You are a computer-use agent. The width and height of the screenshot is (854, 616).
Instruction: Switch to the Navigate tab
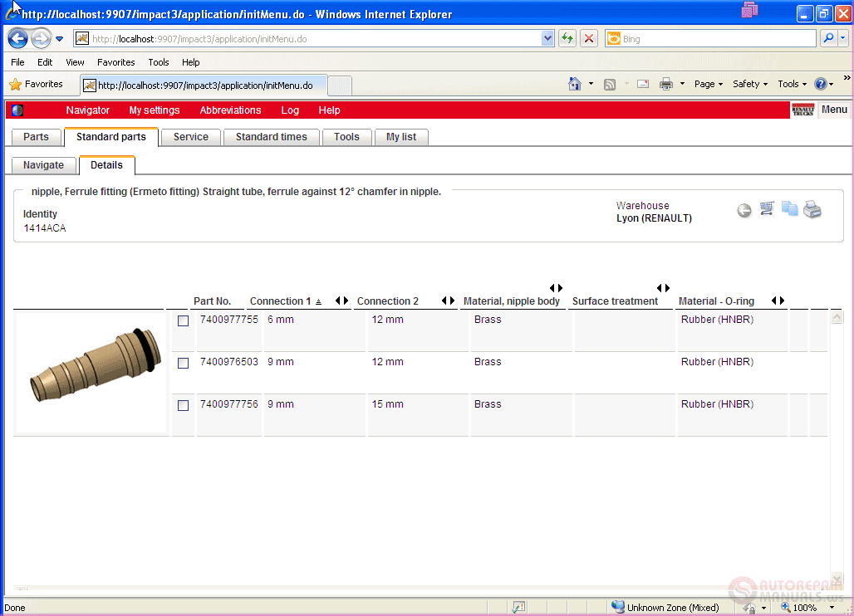[x=43, y=165]
